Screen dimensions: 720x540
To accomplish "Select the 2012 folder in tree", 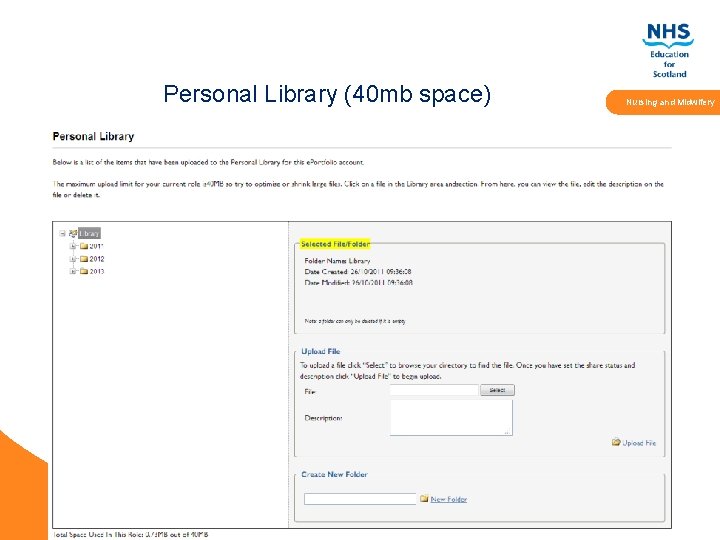I will pos(97,259).
